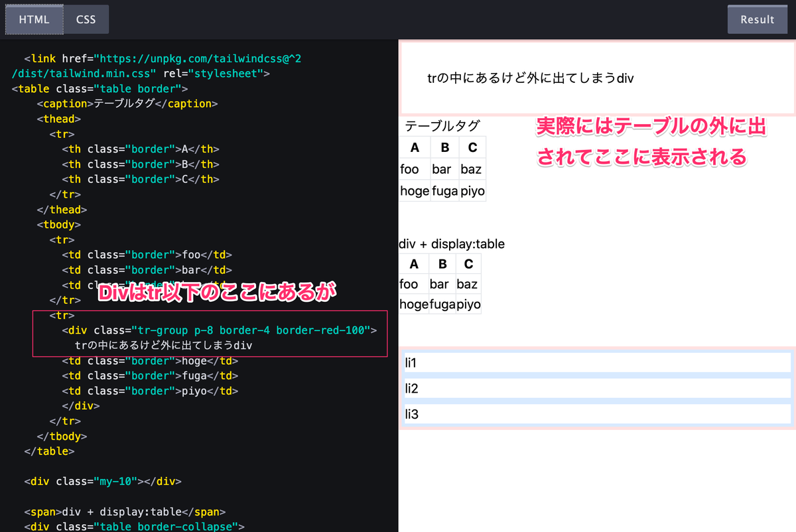The image size is (796, 532).
Task: Click the テーブルタグ caption in result
Action: 442,126
